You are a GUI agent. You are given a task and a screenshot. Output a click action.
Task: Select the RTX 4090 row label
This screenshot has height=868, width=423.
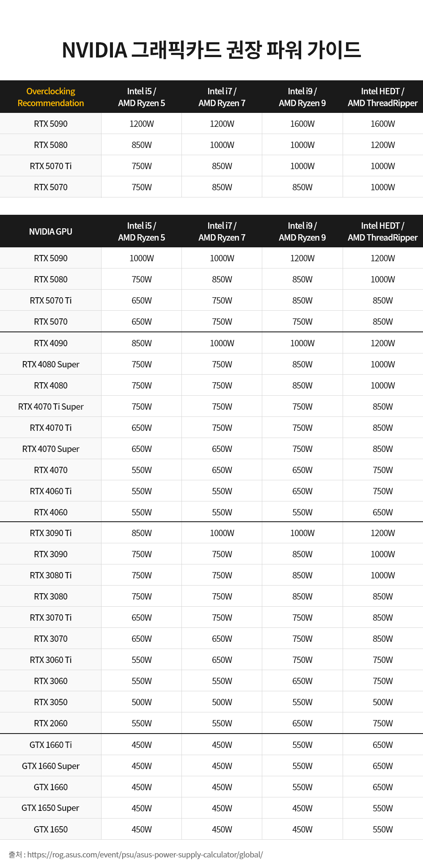[x=51, y=343]
